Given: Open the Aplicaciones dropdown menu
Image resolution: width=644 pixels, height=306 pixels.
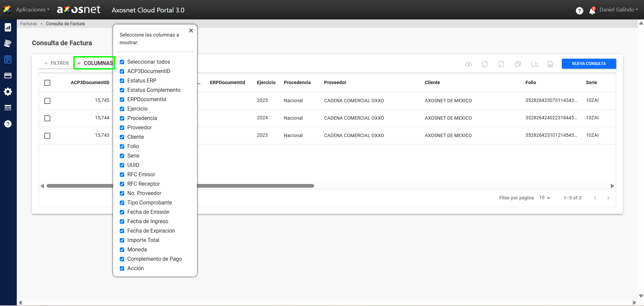Looking at the screenshot, I should coord(33,10).
